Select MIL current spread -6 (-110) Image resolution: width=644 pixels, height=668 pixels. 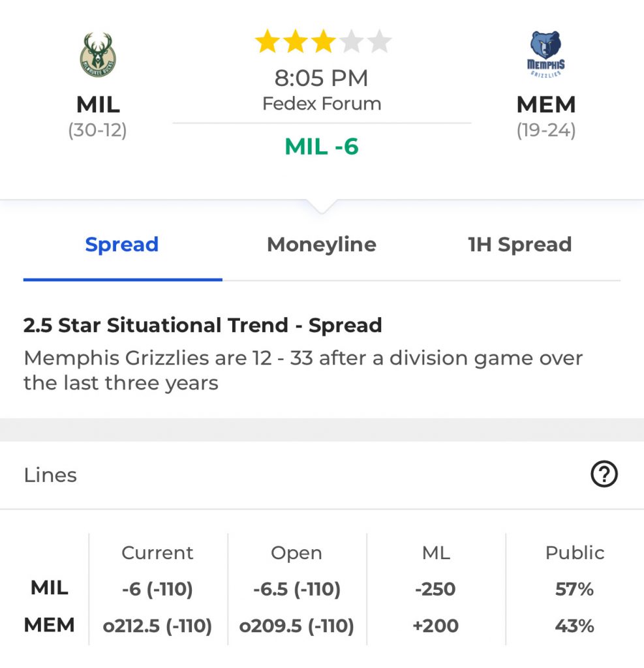(157, 589)
